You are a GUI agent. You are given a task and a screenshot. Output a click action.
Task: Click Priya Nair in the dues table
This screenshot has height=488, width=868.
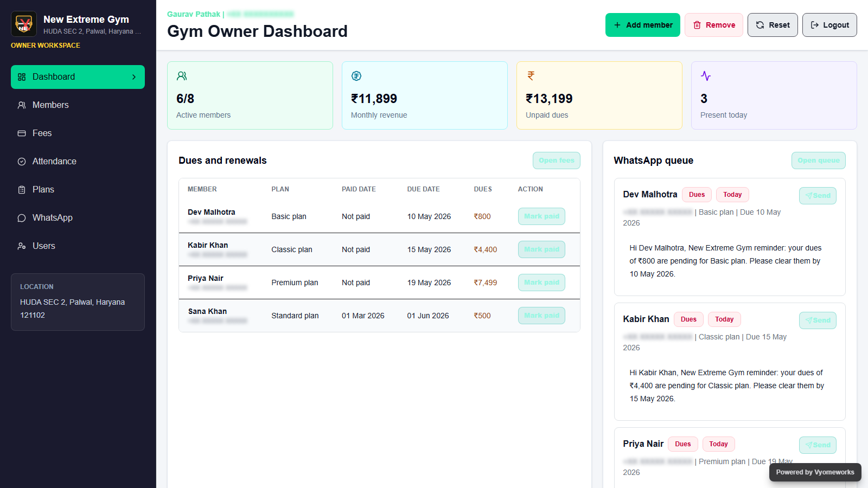(206, 278)
